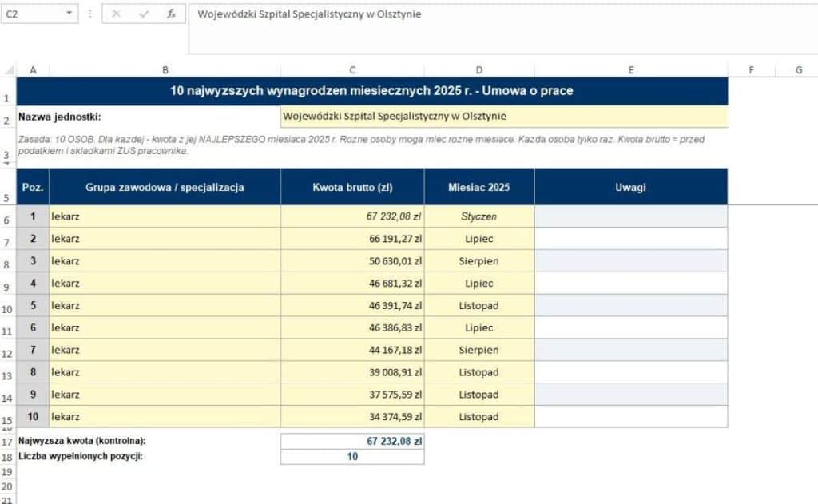Open the Insert Function fx icon
Screen dimensions: 818x504
[x=171, y=14]
